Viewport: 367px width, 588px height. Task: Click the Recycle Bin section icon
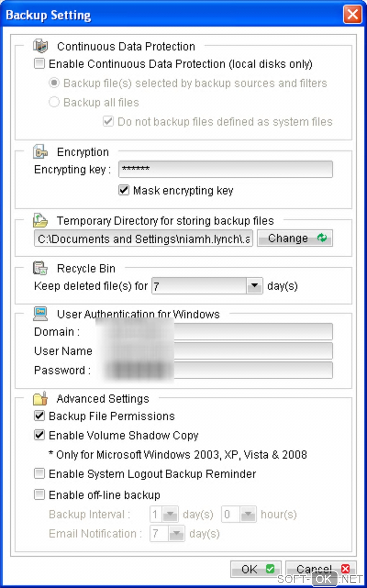click(40, 268)
